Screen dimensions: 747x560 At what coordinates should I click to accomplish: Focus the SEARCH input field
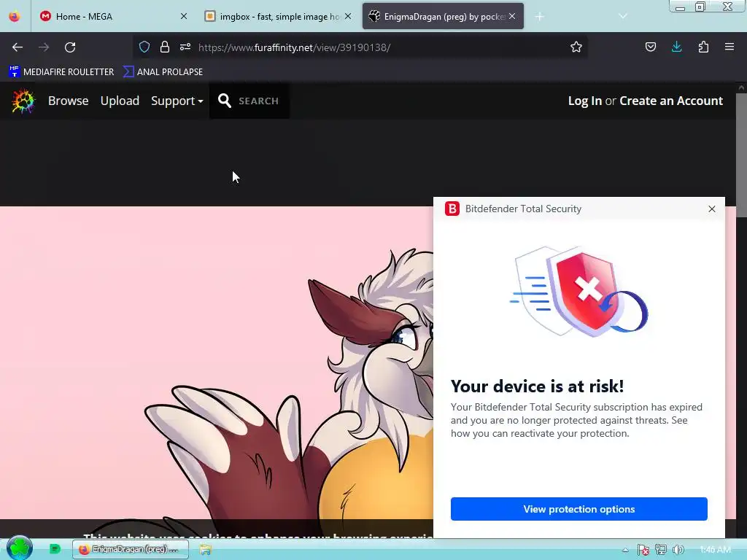tap(259, 101)
